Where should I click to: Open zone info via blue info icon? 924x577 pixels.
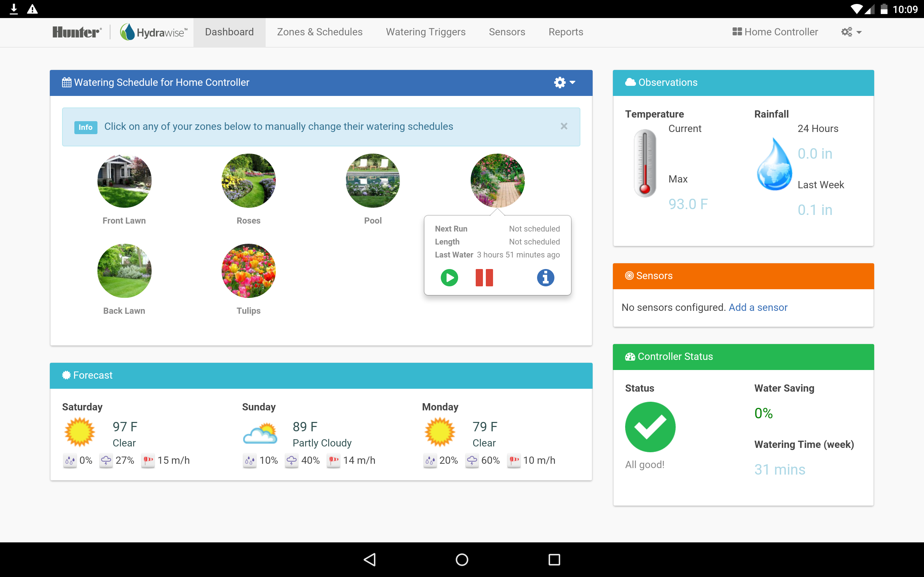click(x=545, y=277)
